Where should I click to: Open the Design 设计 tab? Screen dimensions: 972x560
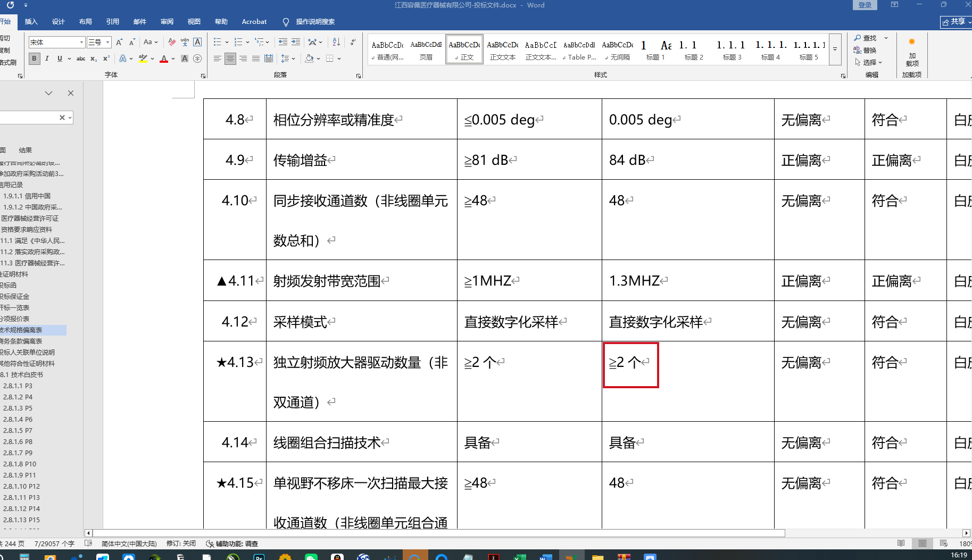point(59,22)
